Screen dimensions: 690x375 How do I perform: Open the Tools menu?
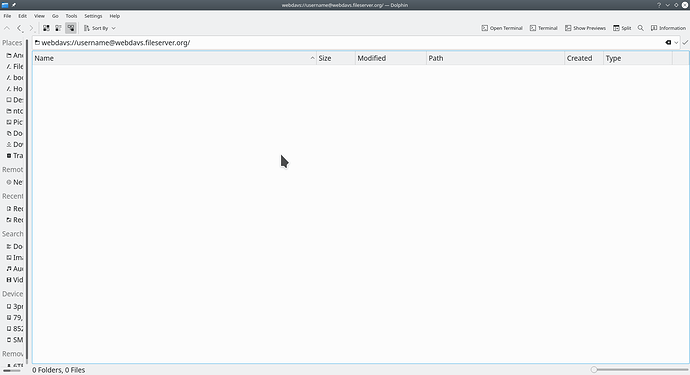[x=71, y=16]
